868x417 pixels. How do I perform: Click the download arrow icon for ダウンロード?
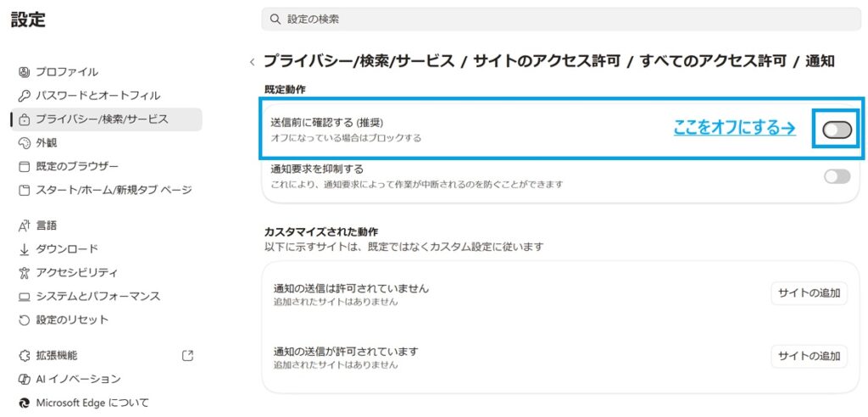[24, 249]
